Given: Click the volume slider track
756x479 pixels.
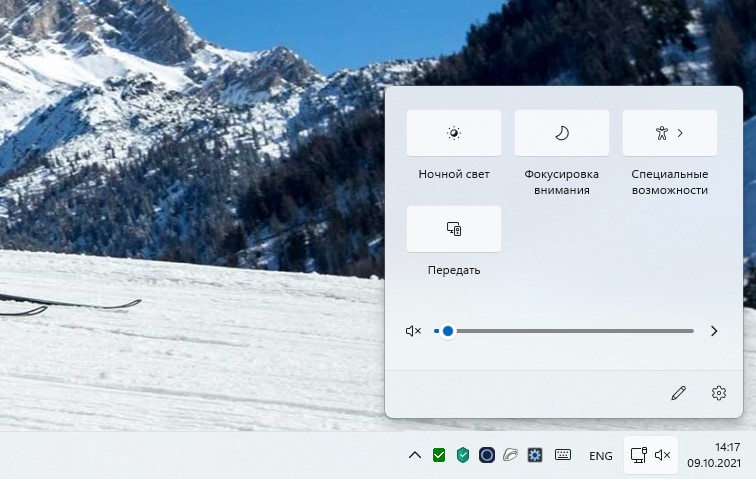Looking at the screenshot, I should [x=564, y=331].
